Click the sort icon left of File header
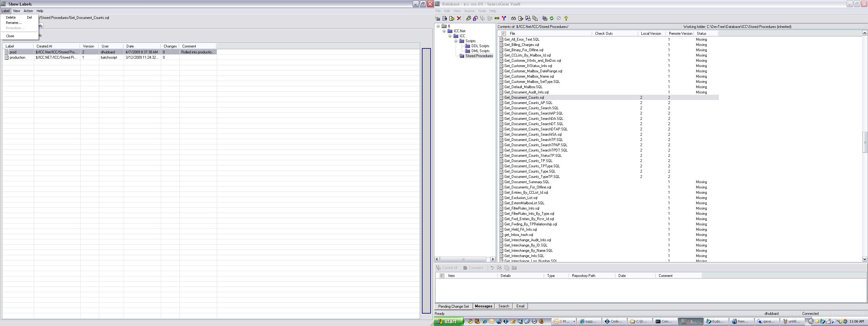 point(503,34)
